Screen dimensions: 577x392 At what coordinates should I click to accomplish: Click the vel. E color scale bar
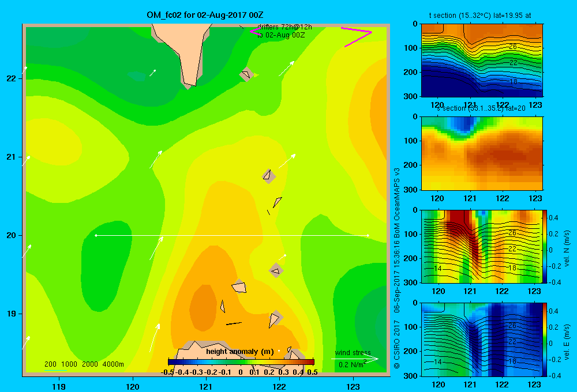point(545,340)
